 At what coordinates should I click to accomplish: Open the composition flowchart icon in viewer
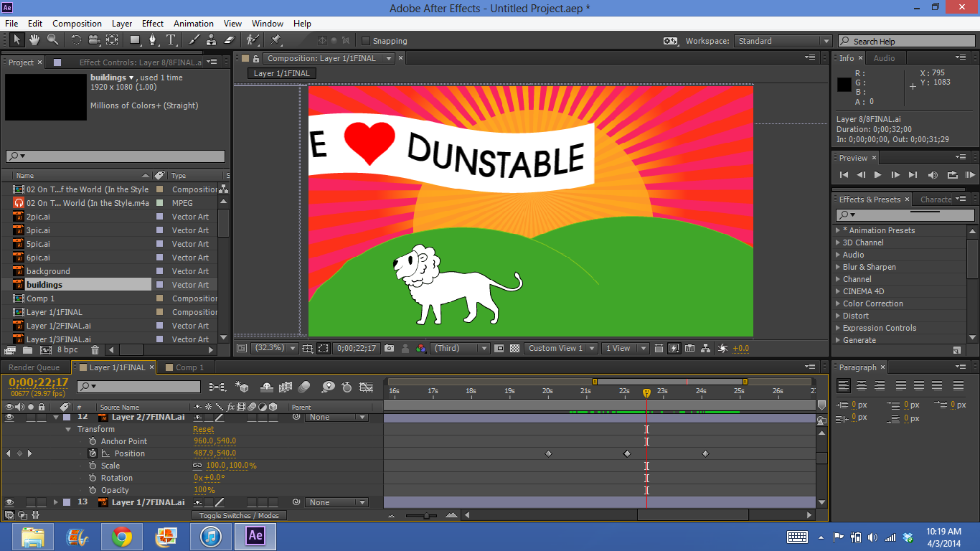(706, 348)
